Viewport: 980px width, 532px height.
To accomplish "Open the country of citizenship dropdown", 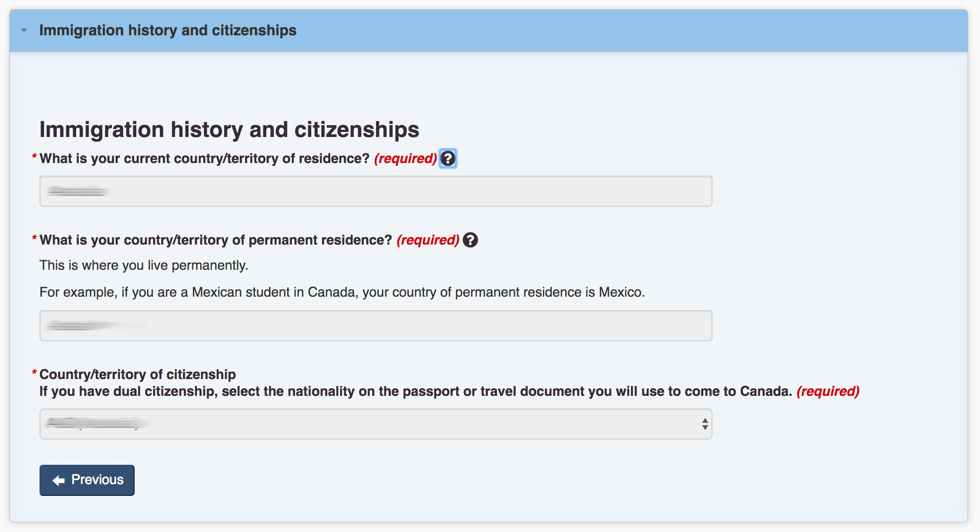I will pyautogui.click(x=376, y=424).
